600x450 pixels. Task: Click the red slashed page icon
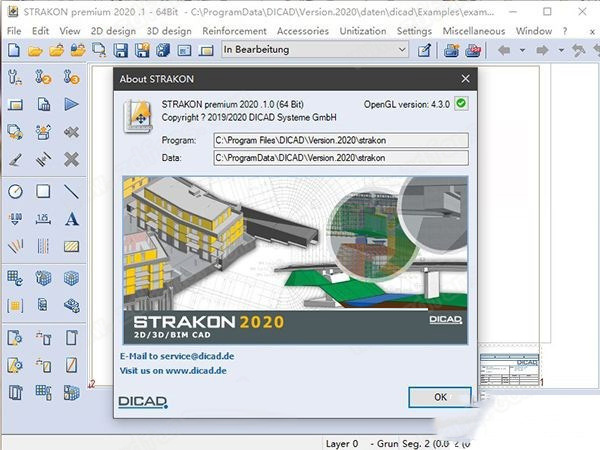(x=72, y=365)
